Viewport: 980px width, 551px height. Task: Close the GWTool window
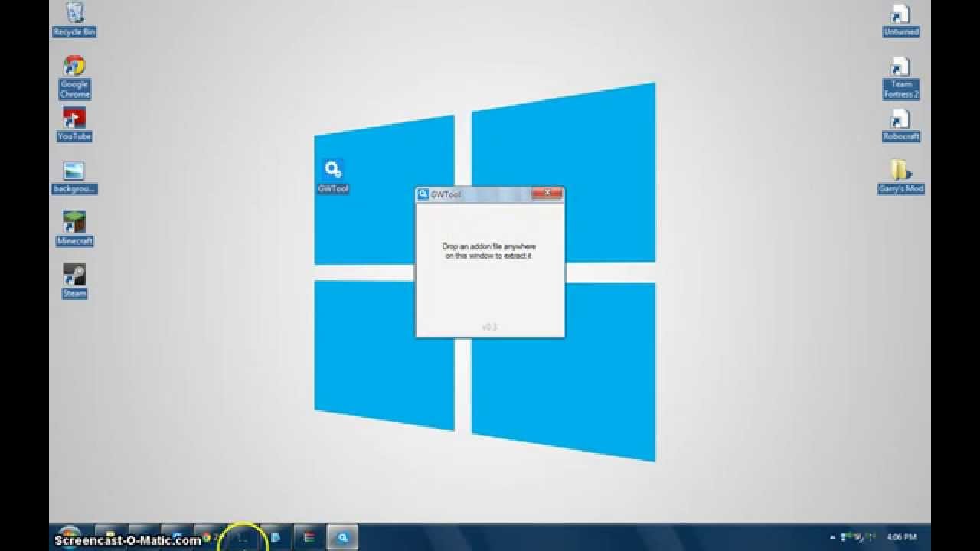click(x=547, y=194)
